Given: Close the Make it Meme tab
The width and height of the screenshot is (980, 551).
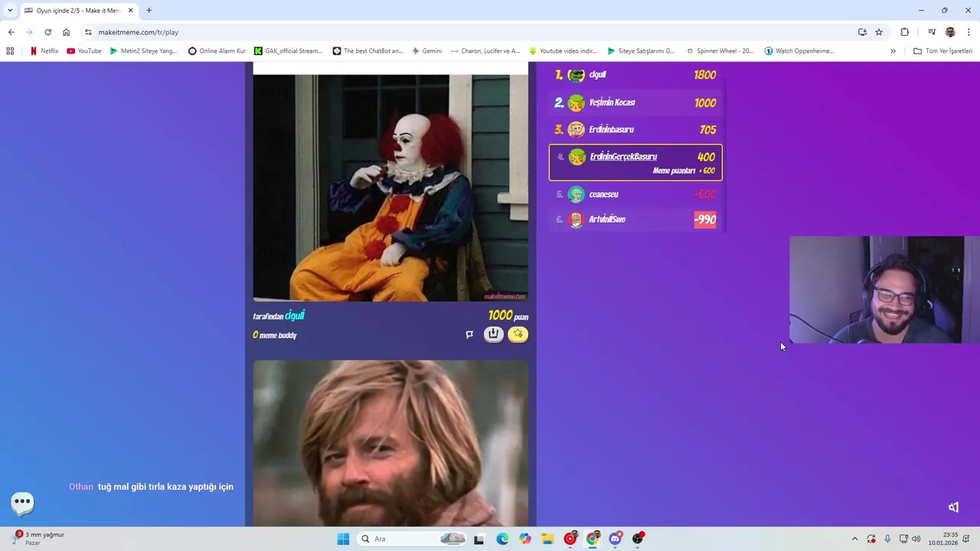Looking at the screenshot, I should (x=130, y=11).
